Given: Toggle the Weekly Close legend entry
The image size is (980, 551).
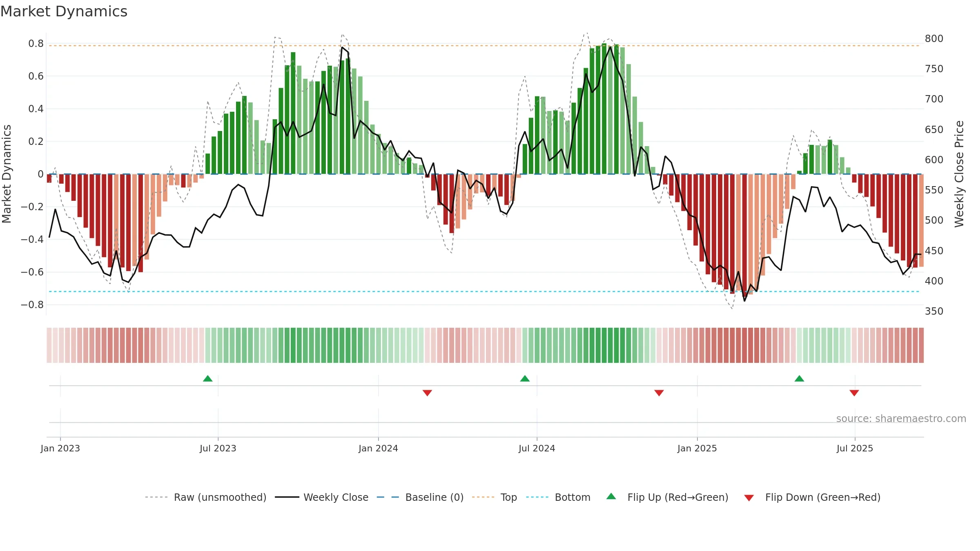Looking at the screenshot, I should [x=322, y=497].
